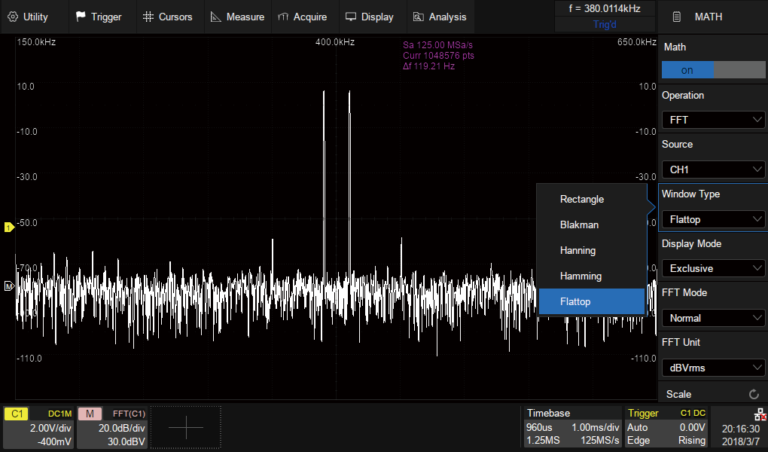The width and height of the screenshot is (768, 452).
Task: Click the plus box to add a channel
Action: [187, 427]
